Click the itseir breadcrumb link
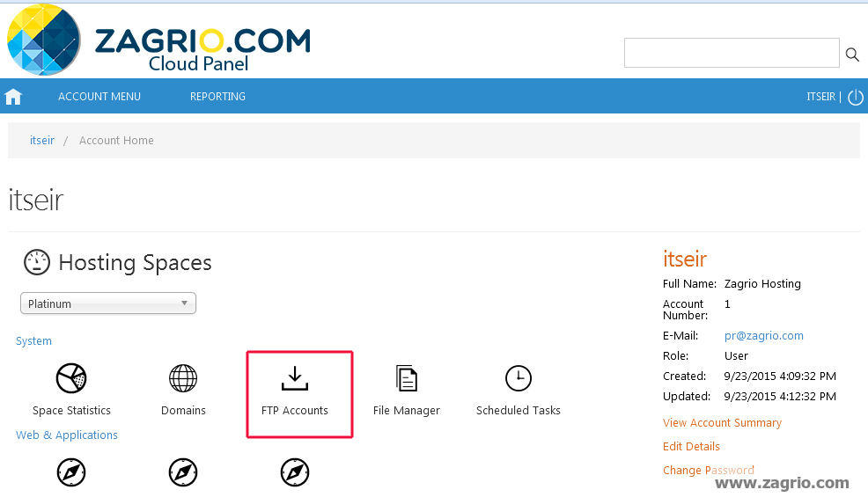 point(42,141)
